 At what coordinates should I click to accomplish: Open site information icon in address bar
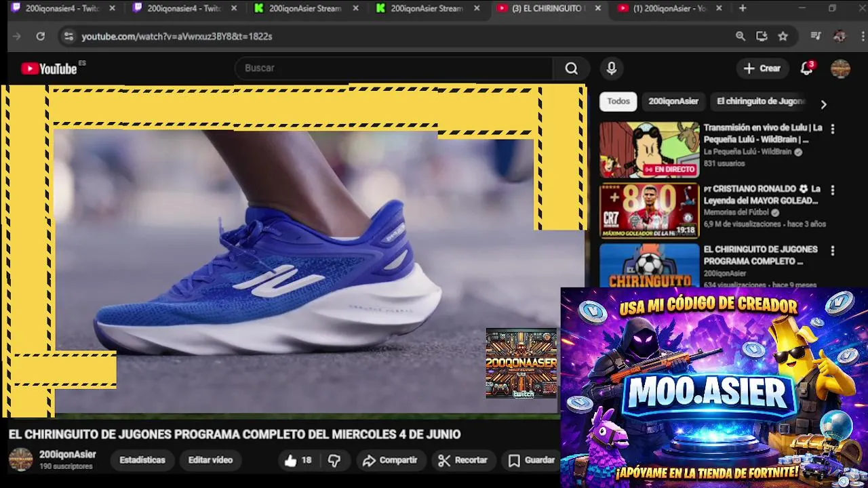[x=68, y=37]
